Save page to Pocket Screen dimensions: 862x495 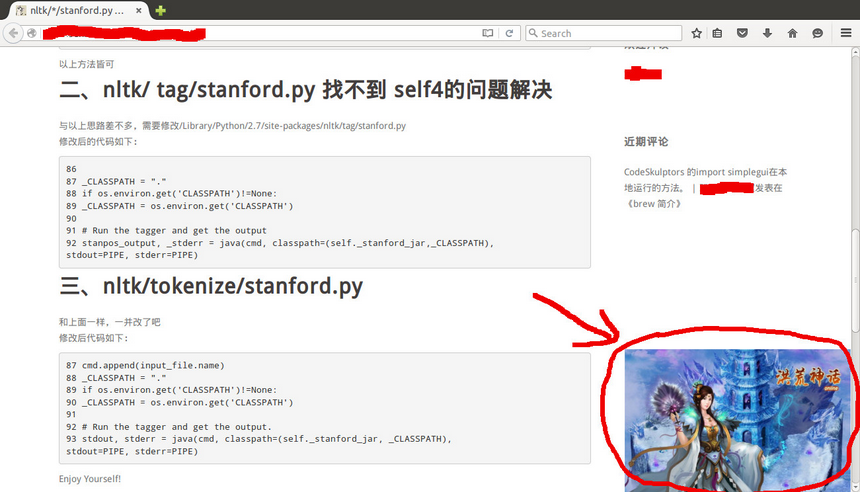tap(742, 33)
